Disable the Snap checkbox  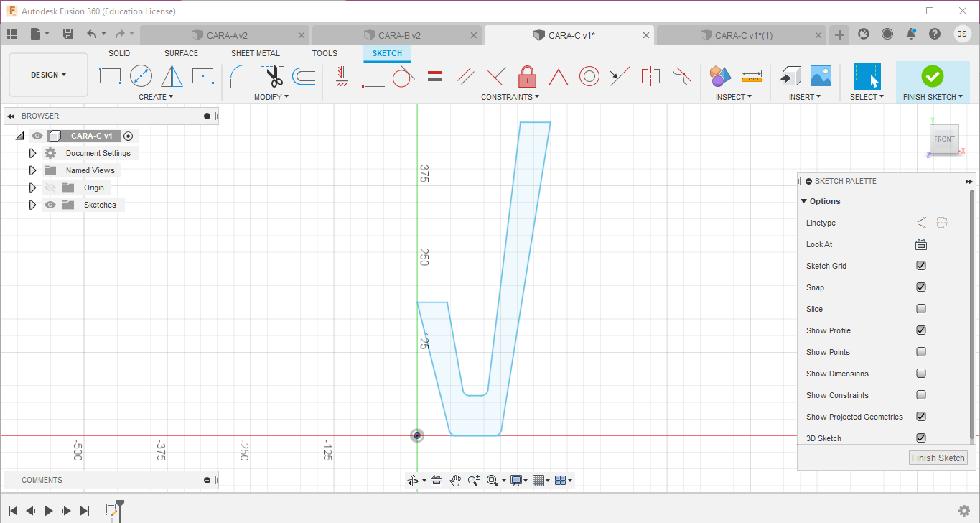(921, 287)
